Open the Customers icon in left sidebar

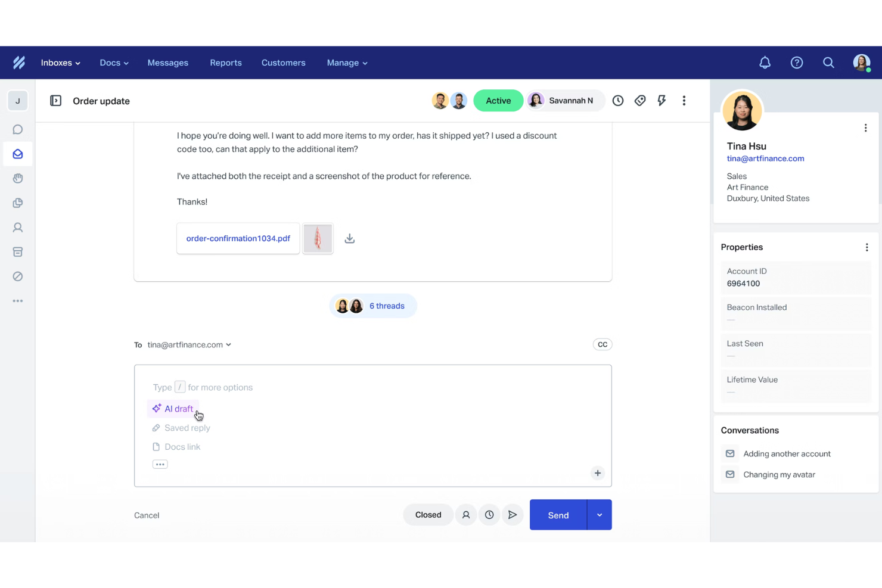(18, 227)
